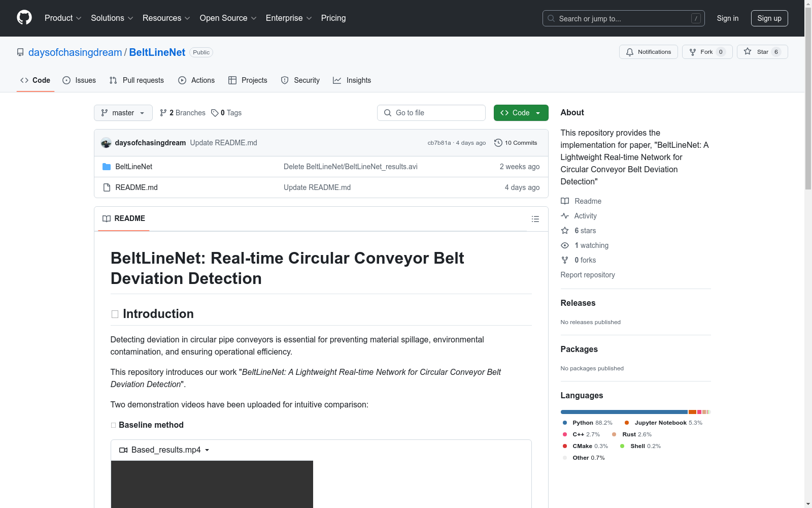Image resolution: width=812 pixels, height=508 pixels.
Task: Open the green Code dropdown button
Action: click(x=521, y=113)
